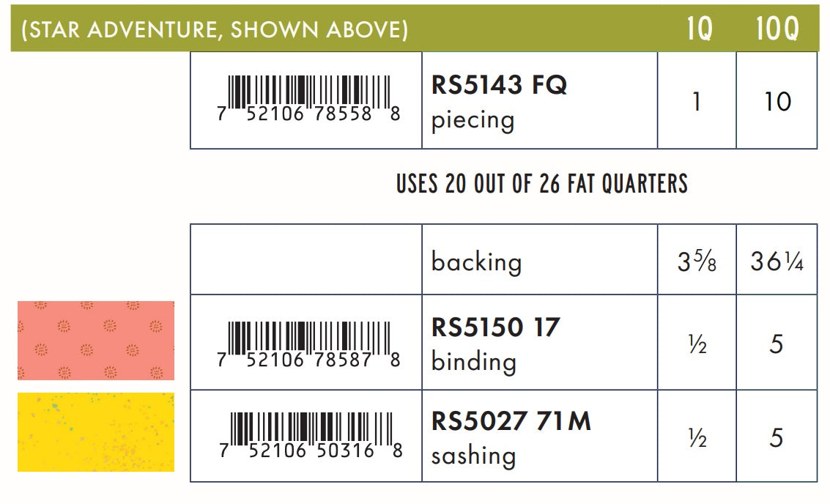This screenshot has width=830, height=504.
Task: Click the ½ quantity in binding row
Action: (697, 344)
